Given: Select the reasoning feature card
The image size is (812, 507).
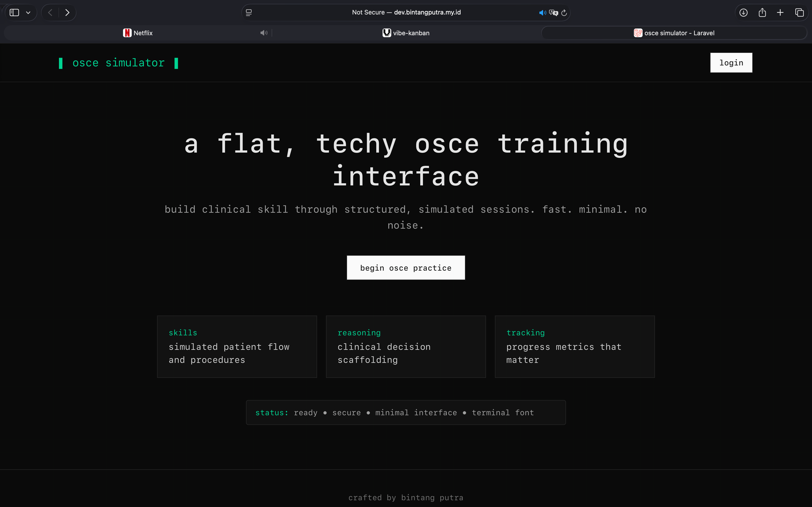Looking at the screenshot, I should coord(406,346).
